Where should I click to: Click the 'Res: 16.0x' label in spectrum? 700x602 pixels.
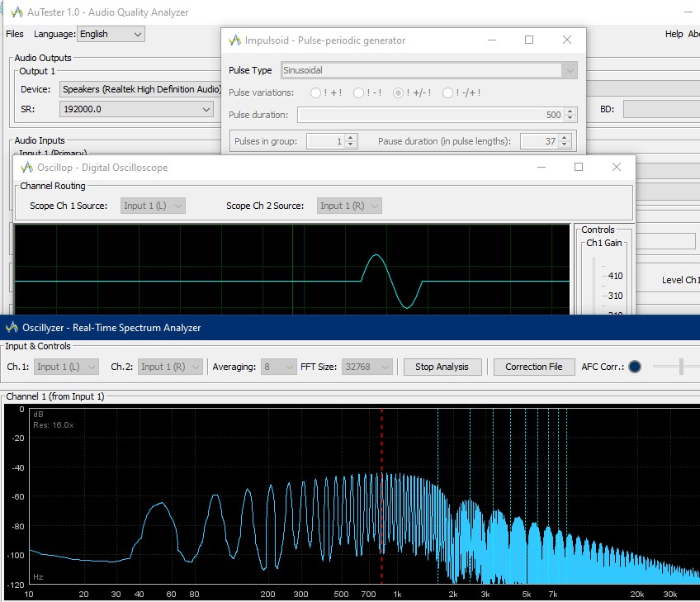[53, 424]
